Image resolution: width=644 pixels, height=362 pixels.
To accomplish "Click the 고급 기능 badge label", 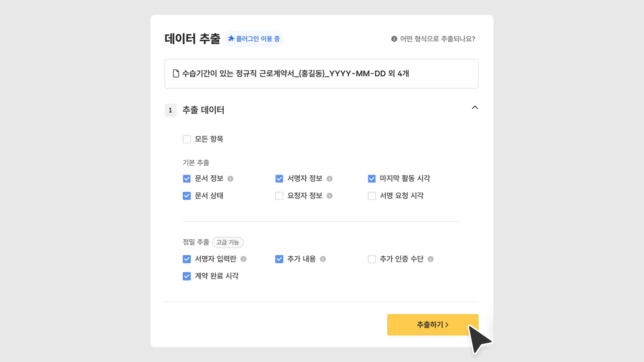I will (228, 242).
